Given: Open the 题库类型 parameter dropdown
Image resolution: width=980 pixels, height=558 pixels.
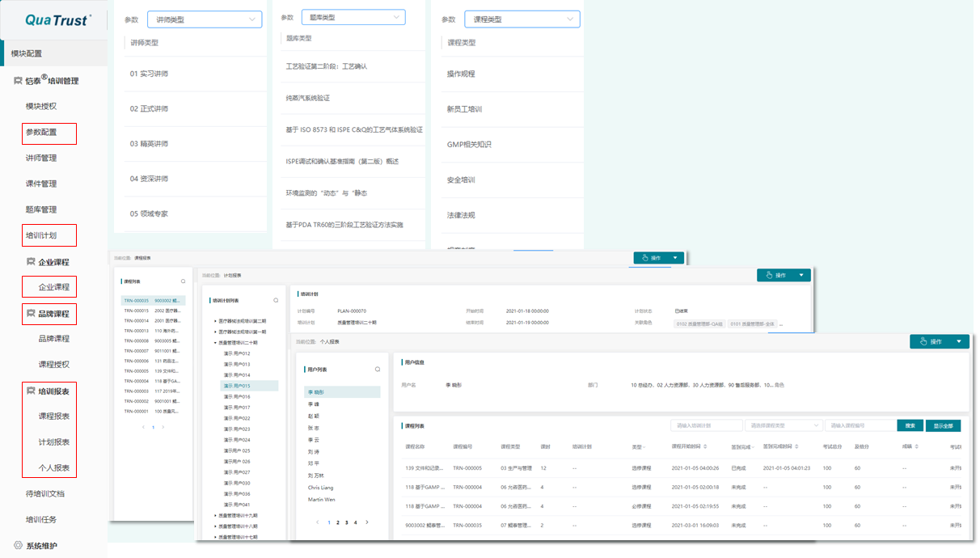Looking at the screenshot, I should pyautogui.click(x=353, y=17).
